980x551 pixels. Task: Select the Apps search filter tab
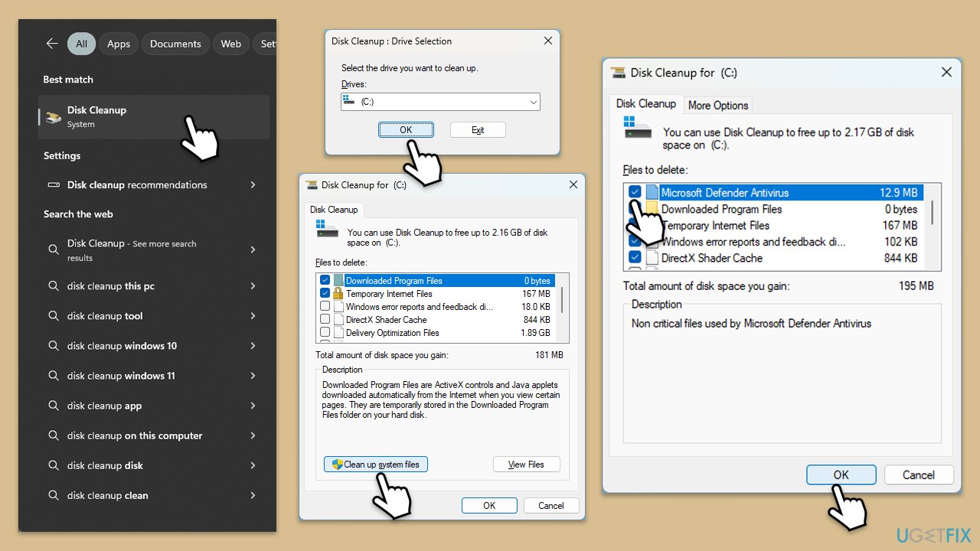coord(119,44)
